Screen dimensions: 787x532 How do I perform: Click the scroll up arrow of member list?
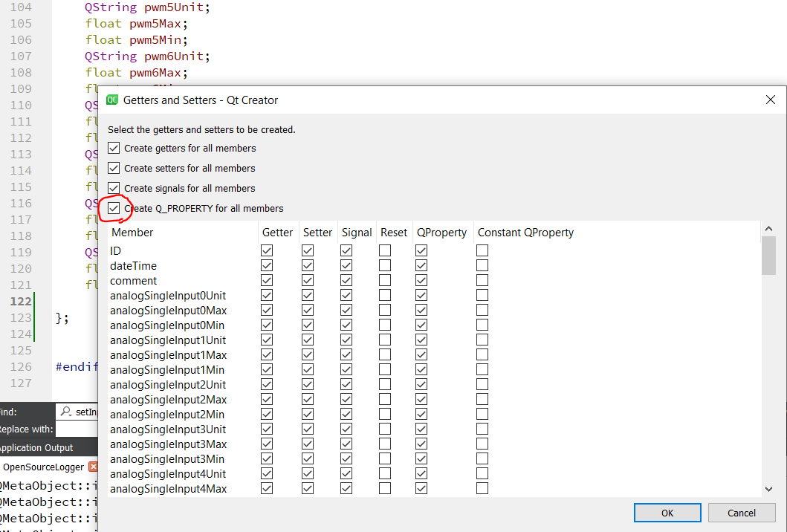coord(768,229)
